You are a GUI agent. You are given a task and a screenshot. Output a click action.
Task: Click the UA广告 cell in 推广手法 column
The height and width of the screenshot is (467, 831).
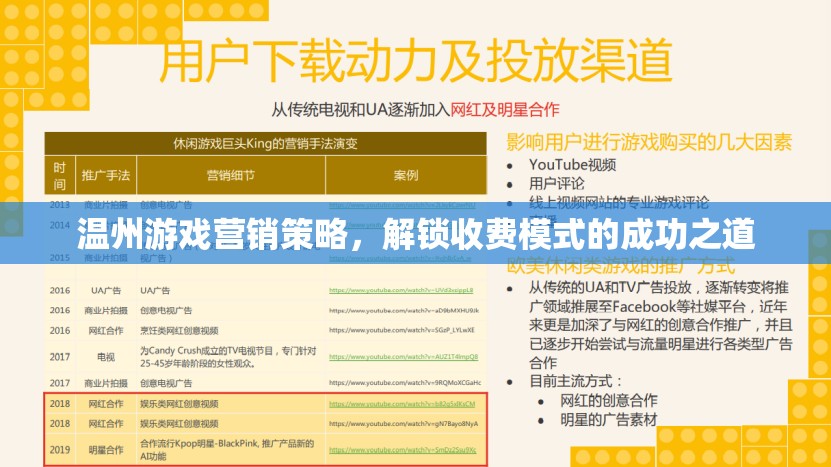coord(105,290)
